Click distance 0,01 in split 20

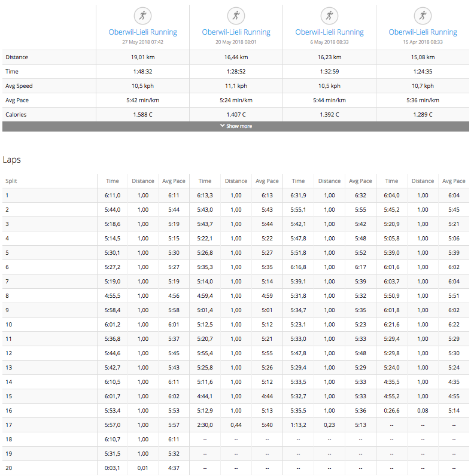click(x=143, y=468)
